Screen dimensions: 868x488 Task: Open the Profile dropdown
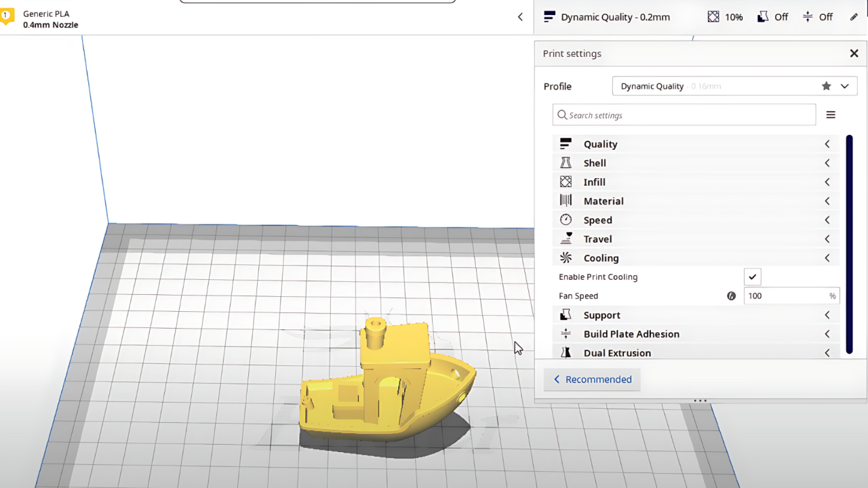pyautogui.click(x=844, y=86)
